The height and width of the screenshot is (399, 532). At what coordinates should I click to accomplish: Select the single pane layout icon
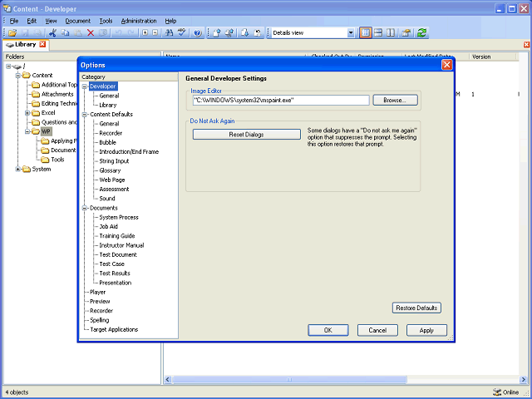366,33
